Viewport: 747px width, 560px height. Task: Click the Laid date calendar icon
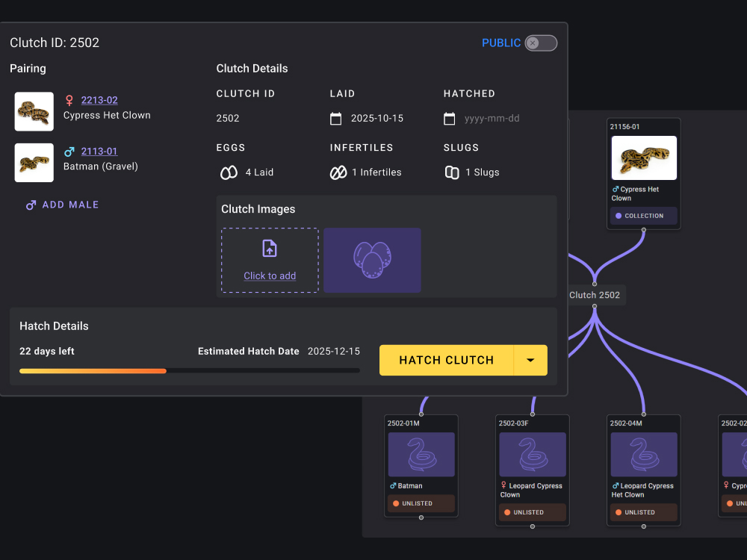pyautogui.click(x=336, y=119)
